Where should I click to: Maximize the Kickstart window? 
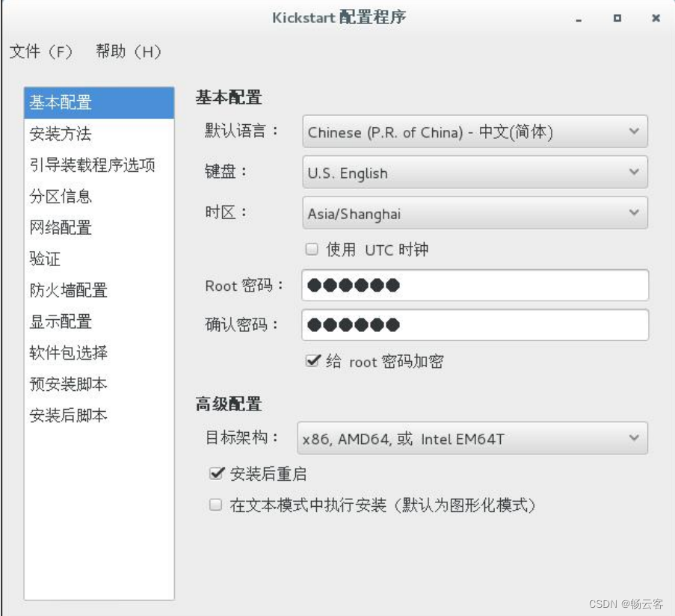click(x=617, y=18)
